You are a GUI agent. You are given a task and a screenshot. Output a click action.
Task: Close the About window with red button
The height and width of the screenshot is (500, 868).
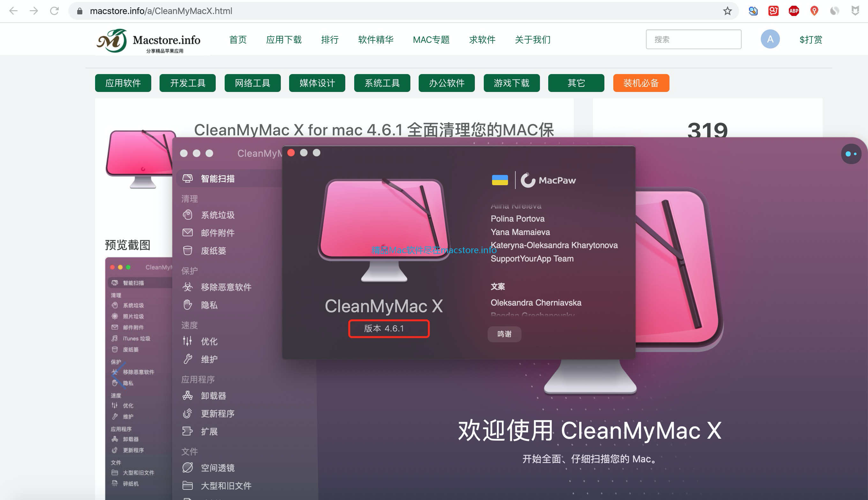click(291, 153)
